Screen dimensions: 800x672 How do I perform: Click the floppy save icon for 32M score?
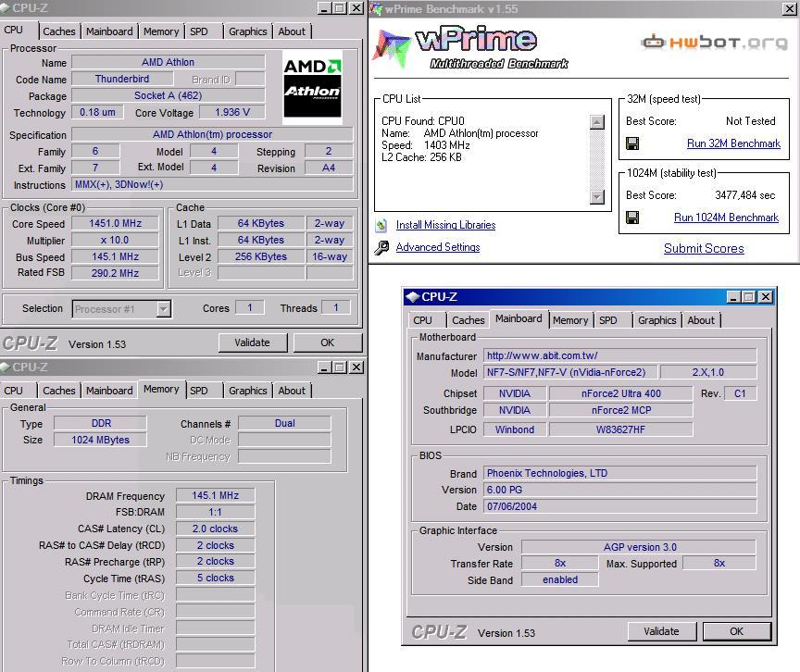pyautogui.click(x=632, y=143)
